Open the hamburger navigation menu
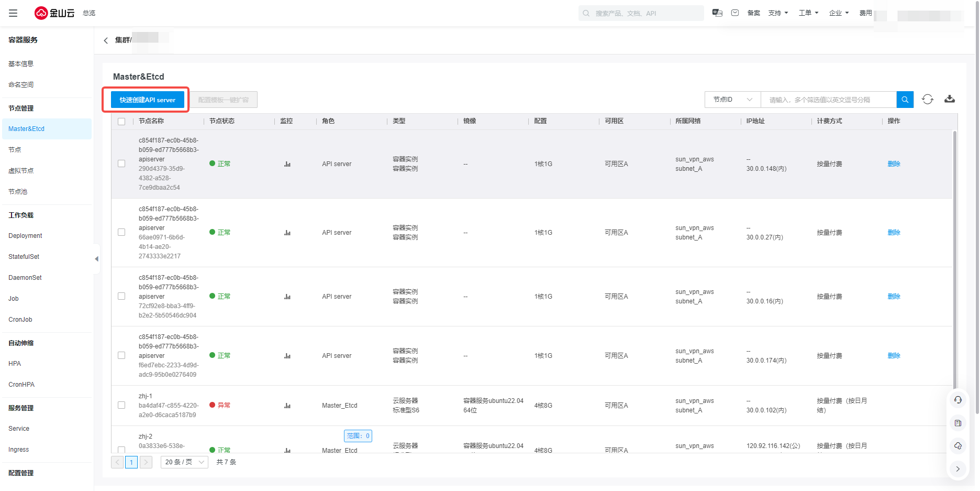This screenshot has height=491, width=980. pos(13,13)
